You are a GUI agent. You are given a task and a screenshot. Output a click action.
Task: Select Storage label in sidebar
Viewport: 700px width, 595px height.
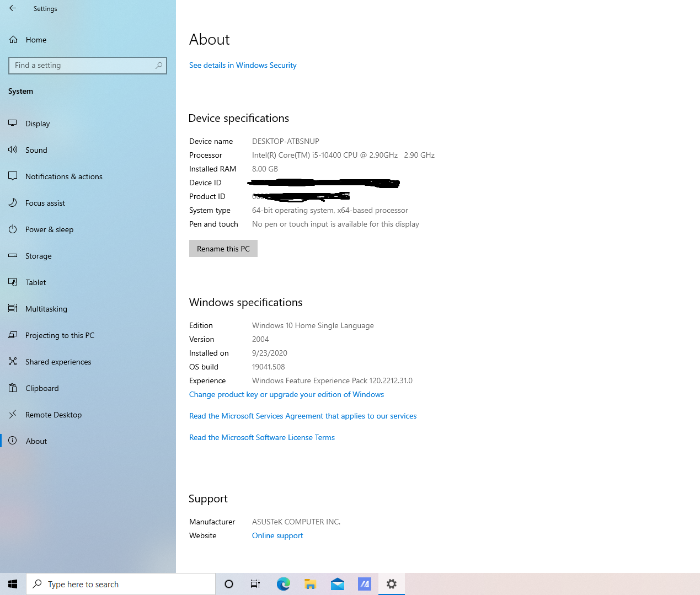(x=39, y=256)
